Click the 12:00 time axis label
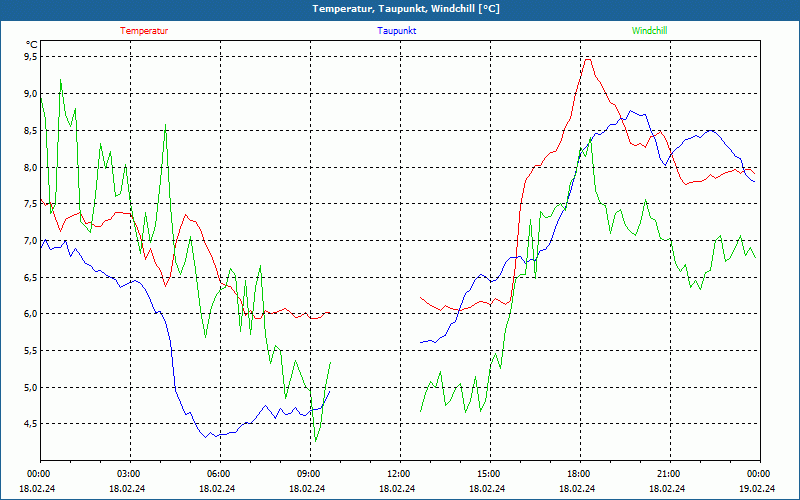The height and width of the screenshot is (500, 800). tap(398, 474)
